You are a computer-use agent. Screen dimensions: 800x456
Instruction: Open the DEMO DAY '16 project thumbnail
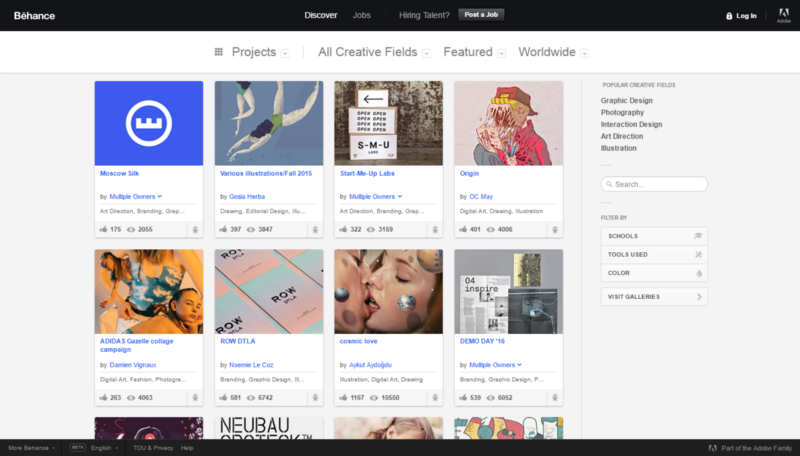(509, 292)
